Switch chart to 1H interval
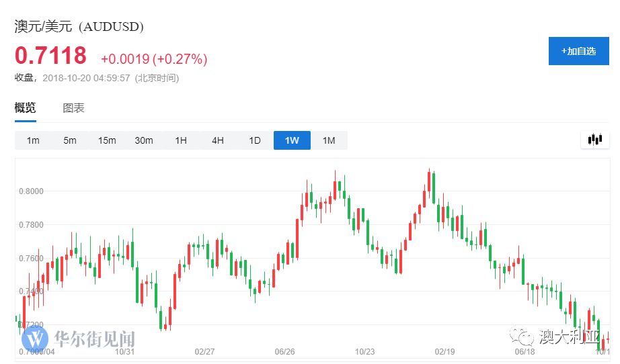 tap(181, 140)
